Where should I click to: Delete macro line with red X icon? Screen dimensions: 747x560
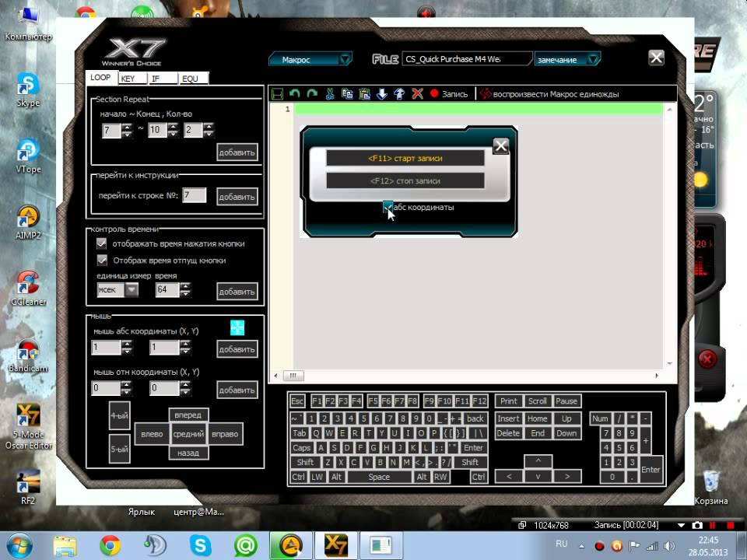click(x=417, y=93)
